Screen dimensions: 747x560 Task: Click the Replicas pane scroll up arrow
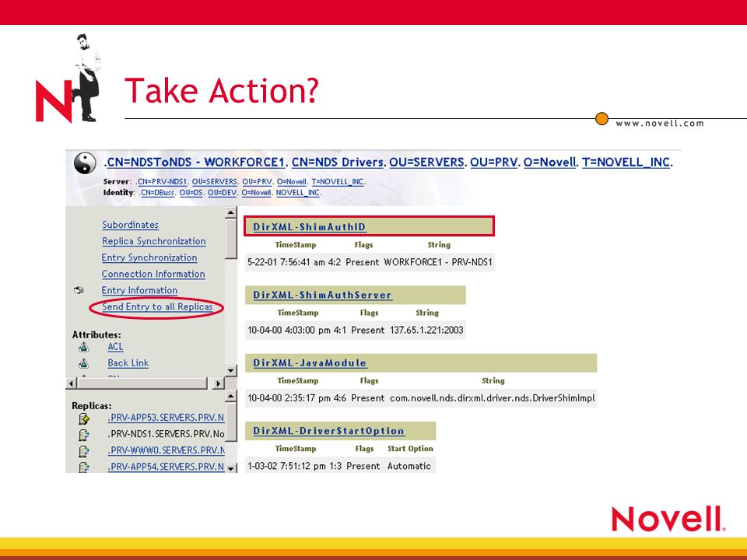pyautogui.click(x=230, y=396)
